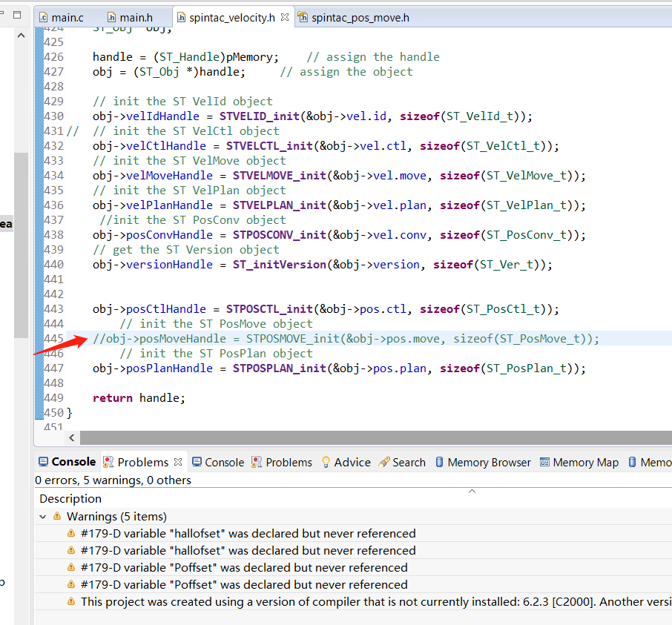
Task: Click the Memory Map icon
Action: 544,462
